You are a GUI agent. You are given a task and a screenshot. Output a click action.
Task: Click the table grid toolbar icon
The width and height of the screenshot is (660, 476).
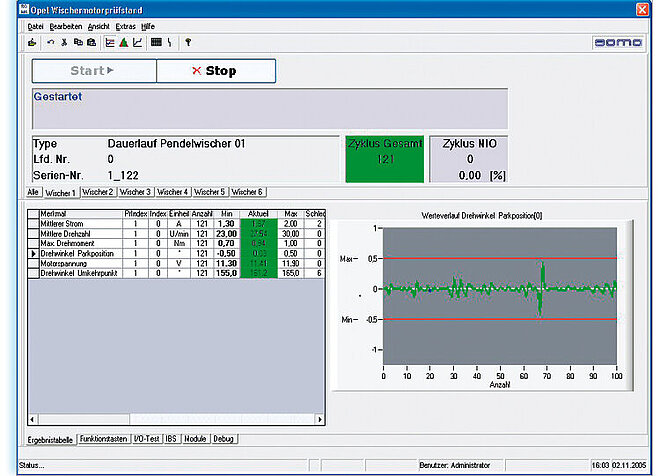coord(156,43)
